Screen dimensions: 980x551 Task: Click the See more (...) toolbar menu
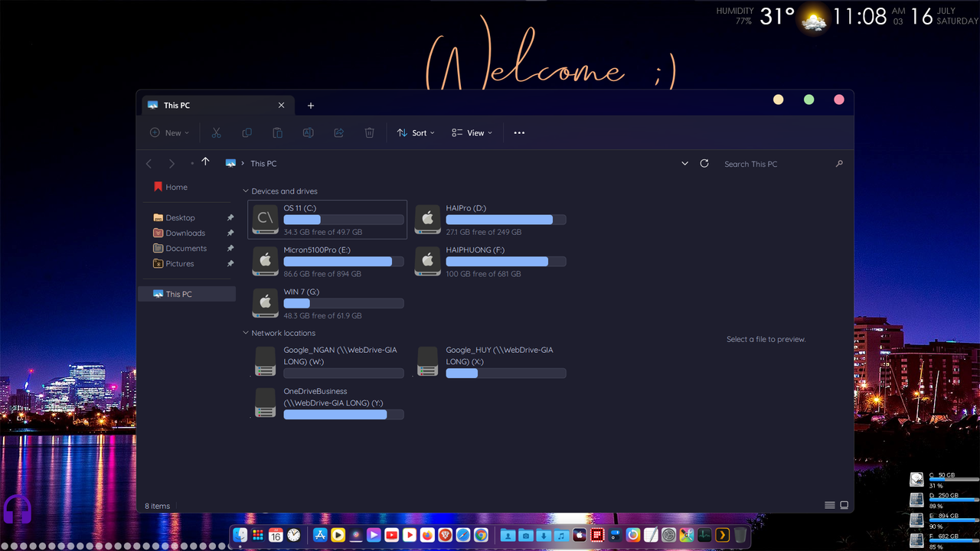[519, 132]
